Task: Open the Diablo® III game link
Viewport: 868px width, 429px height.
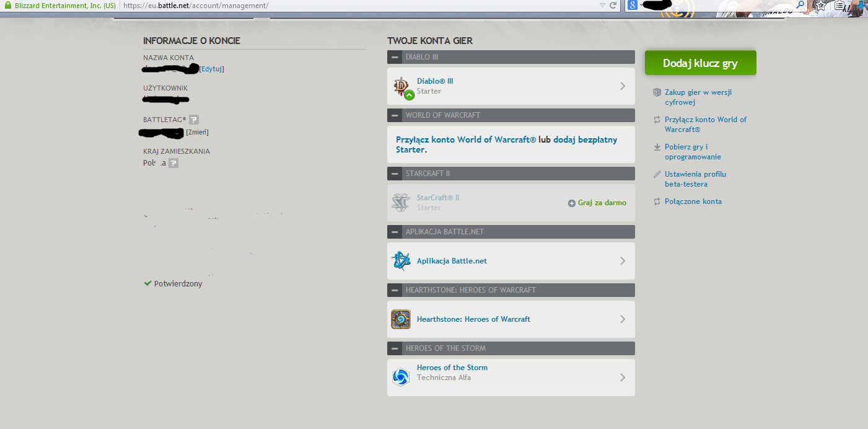Action: pyautogui.click(x=435, y=81)
